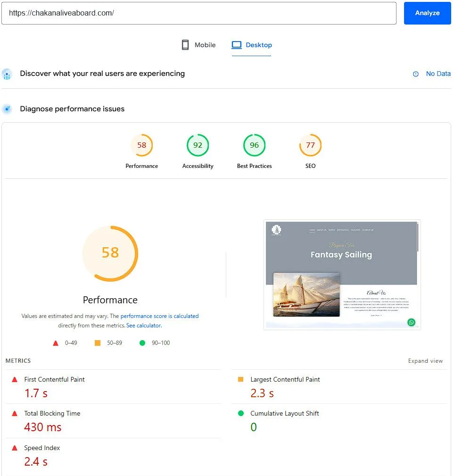Click the No Data info icon

(416, 74)
